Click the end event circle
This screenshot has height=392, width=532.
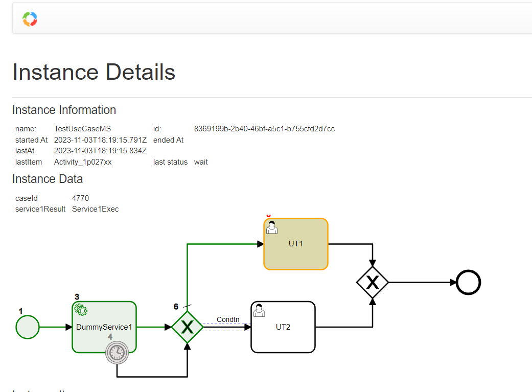click(x=468, y=282)
